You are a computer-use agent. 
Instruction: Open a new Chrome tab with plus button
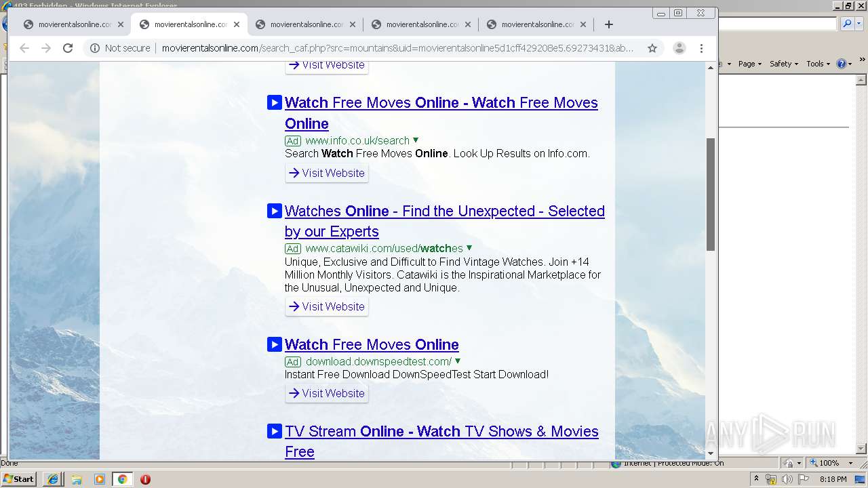point(609,24)
